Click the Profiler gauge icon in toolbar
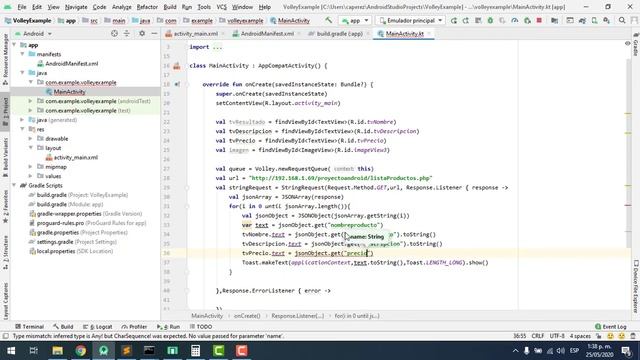Image resolution: width=640 pixels, height=360 pixels. click(515, 20)
